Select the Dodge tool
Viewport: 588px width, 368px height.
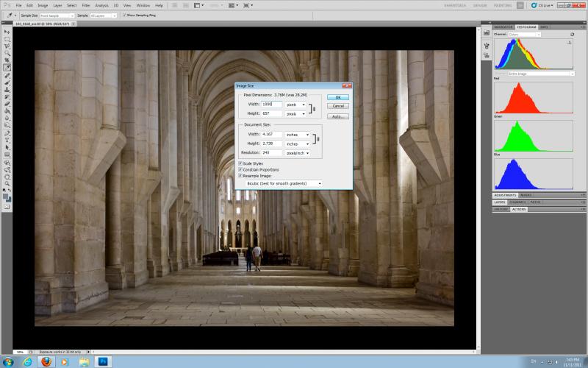[7, 125]
